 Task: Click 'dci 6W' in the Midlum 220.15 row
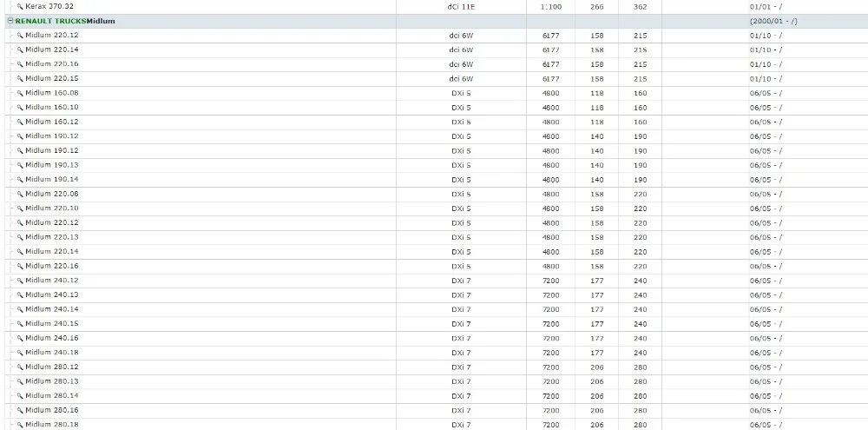pos(461,79)
